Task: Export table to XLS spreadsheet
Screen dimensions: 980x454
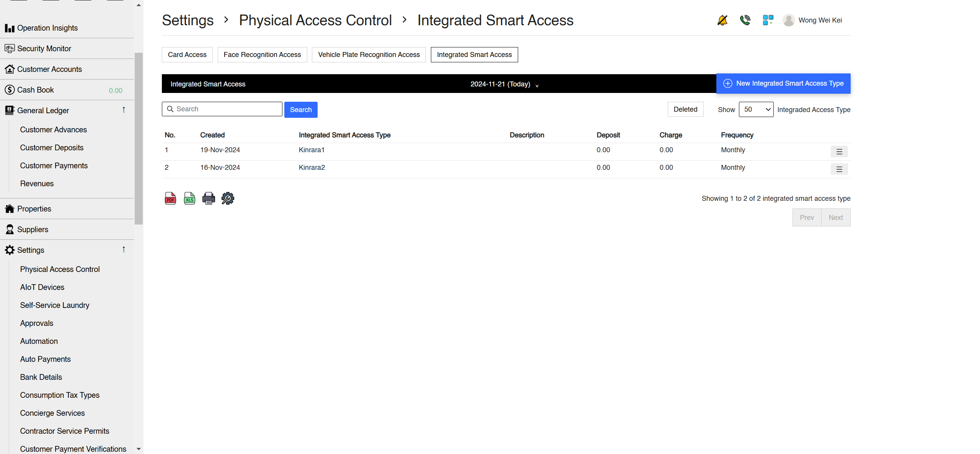Action: point(189,198)
